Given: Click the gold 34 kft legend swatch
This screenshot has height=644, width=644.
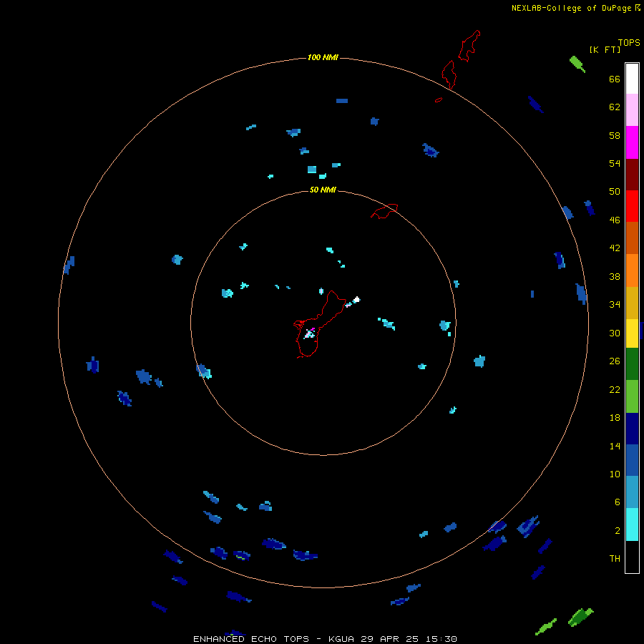Looking at the screenshot, I should coord(632,303).
